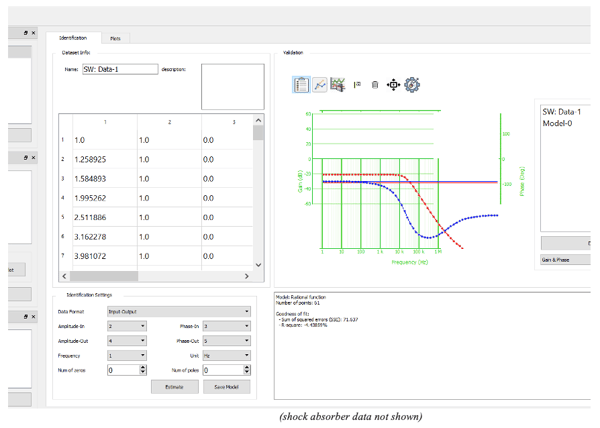Image resolution: width=600 pixels, height=428 pixels.
Task: Click the small cursor marker icon in Validation toolbar
Action: tap(357, 85)
